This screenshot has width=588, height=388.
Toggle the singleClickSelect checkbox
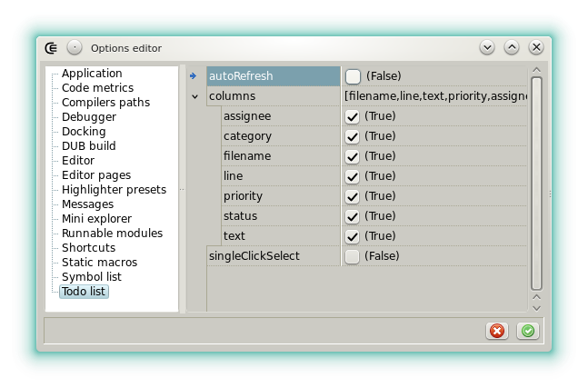tap(353, 256)
